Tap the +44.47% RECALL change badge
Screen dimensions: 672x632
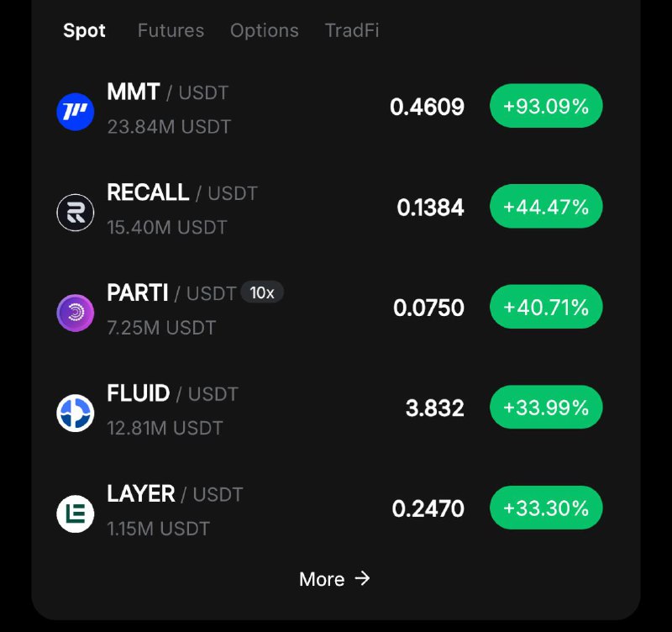pos(546,206)
